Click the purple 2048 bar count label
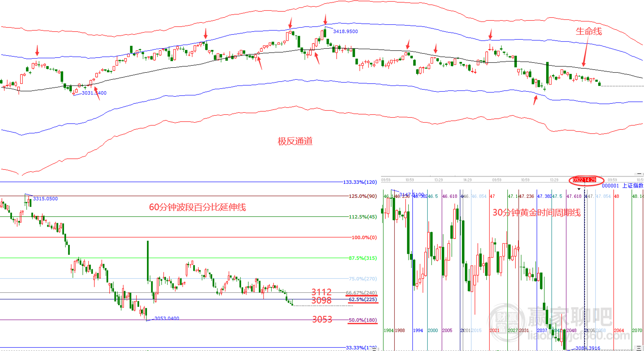The width and height of the screenshot is (644, 351). tap(571, 331)
